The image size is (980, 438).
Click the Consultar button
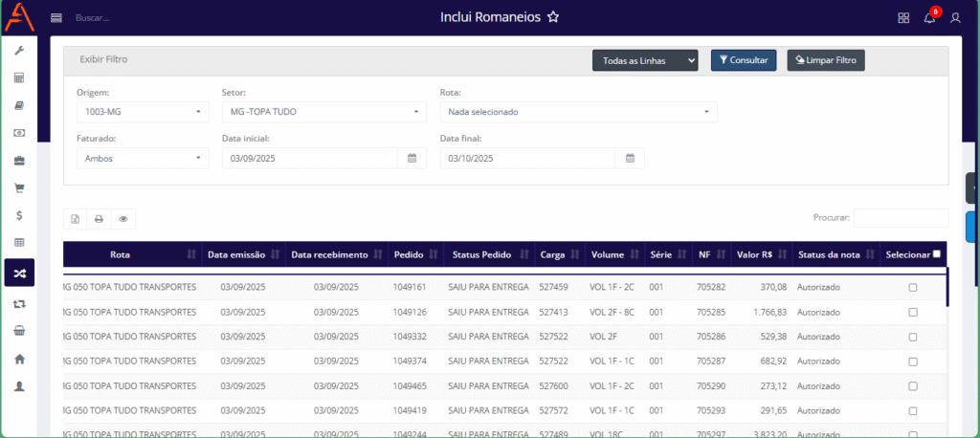743,60
